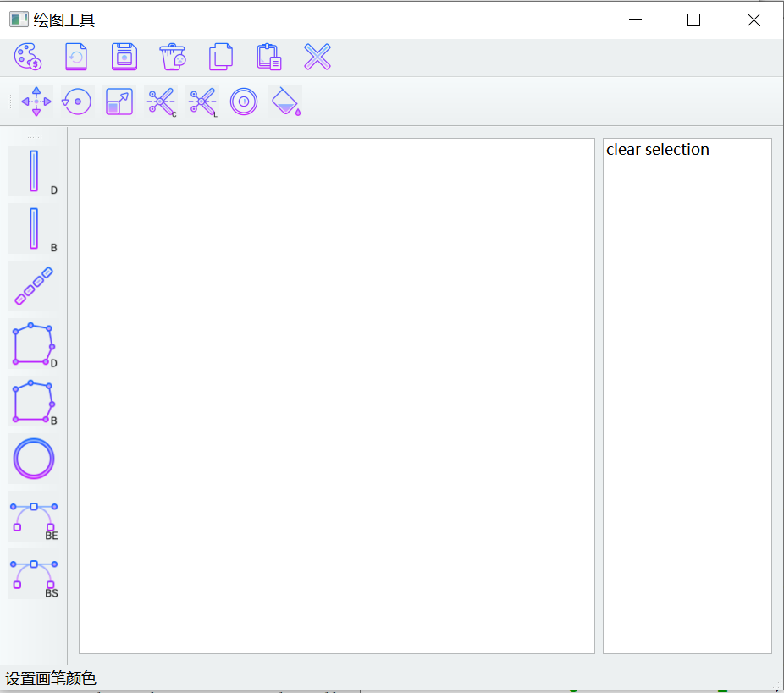Click the title bar application icon
Image resolution: width=784 pixels, height=693 pixels.
(x=19, y=19)
